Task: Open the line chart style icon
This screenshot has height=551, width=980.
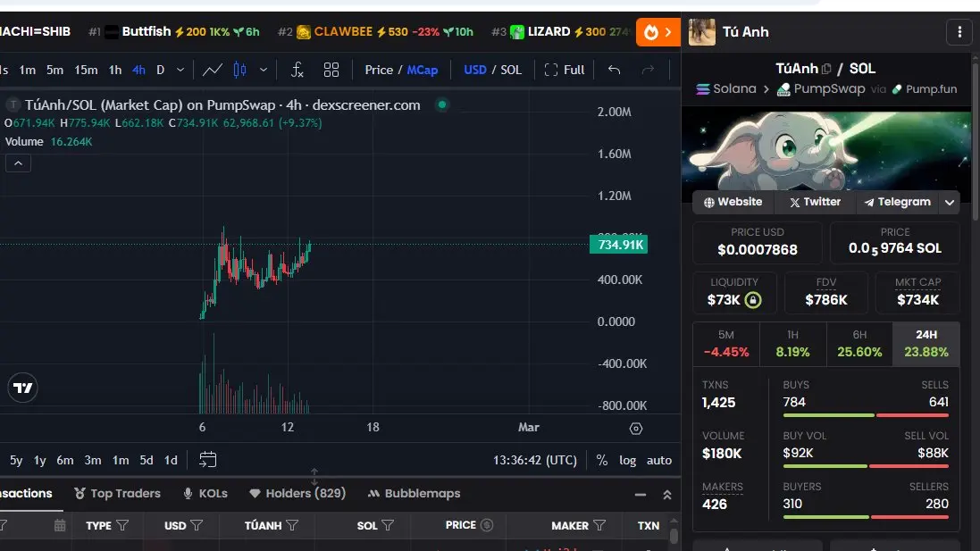Action: (212, 70)
